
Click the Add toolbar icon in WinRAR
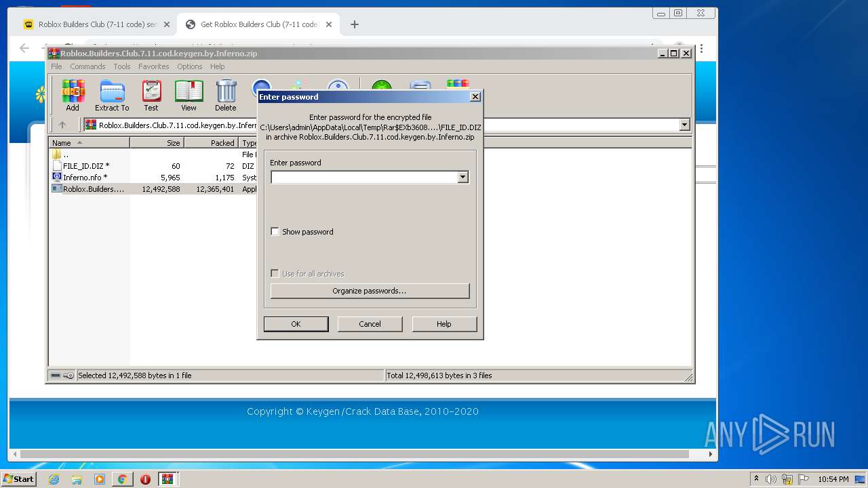click(x=73, y=96)
